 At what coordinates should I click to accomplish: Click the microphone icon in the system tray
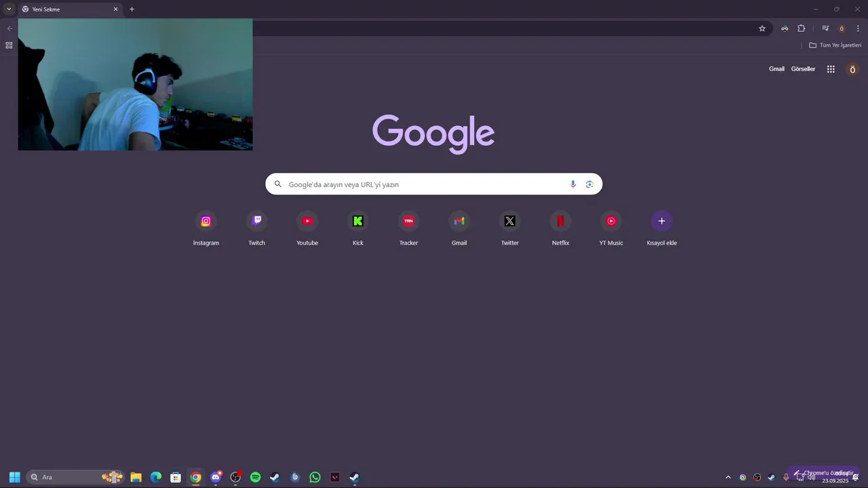pos(786,477)
